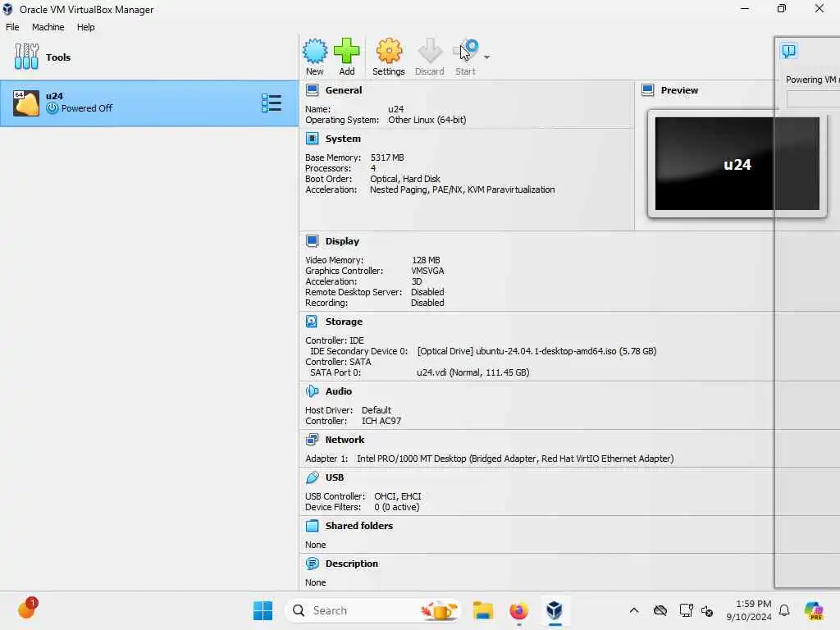
Task: Open the Machine menu
Action: click(48, 27)
